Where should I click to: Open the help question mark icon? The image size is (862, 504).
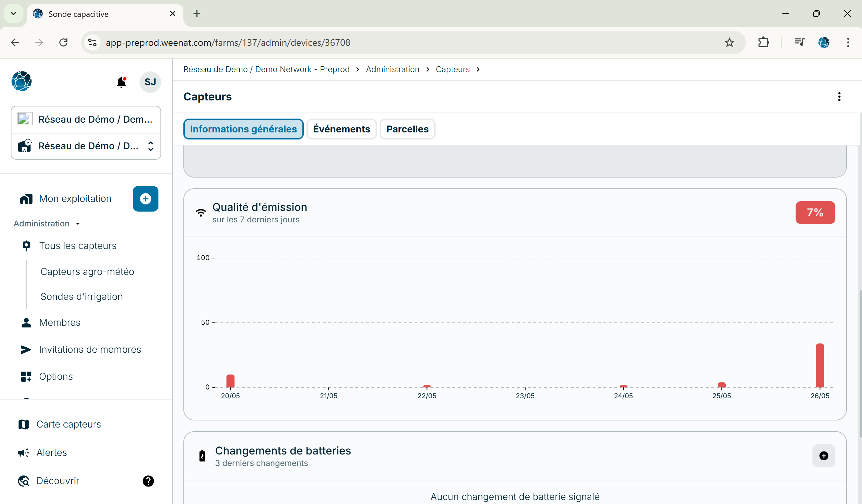(148, 481)
